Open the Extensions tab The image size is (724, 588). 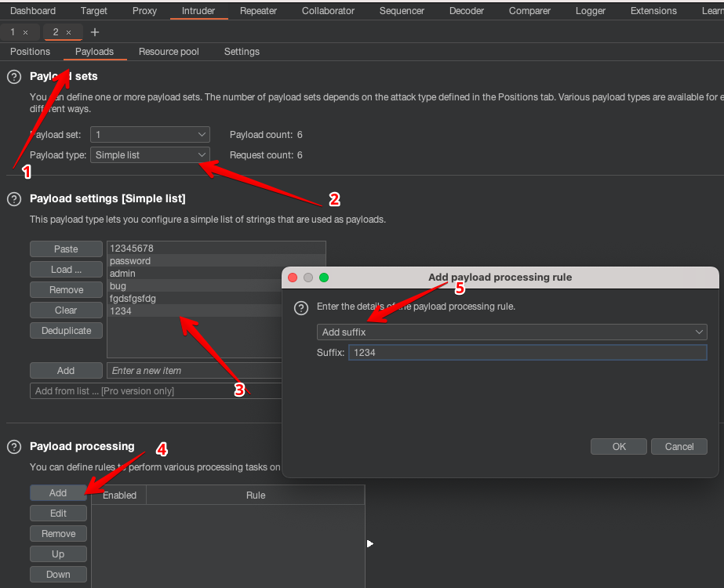[x=653, y=11]
